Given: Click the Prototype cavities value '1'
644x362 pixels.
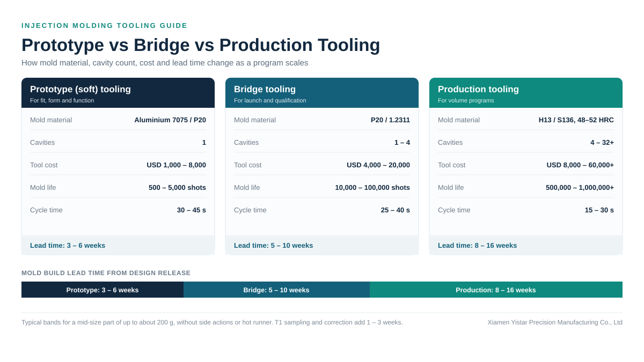Looking at the screenshot, I should [x=204, y=143].
